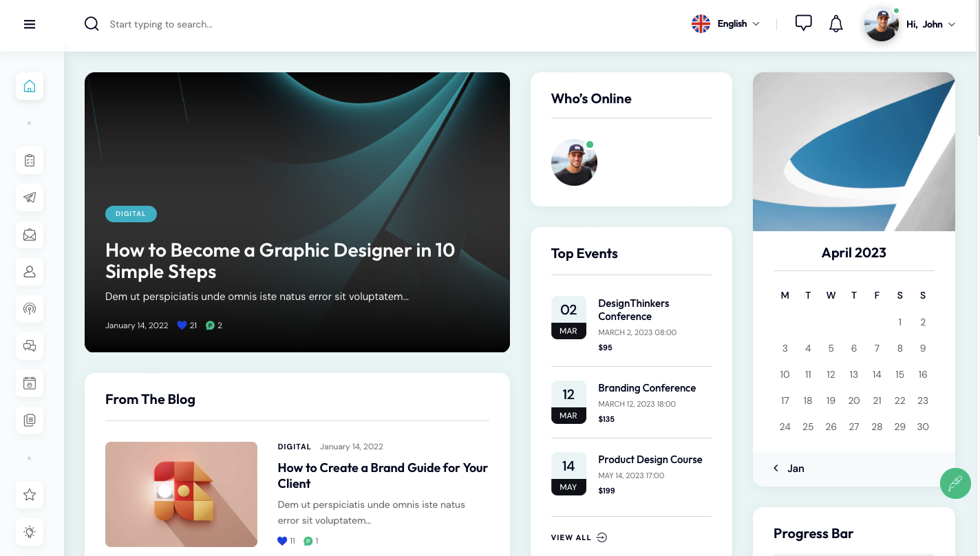The width and height of the screenshot is (980, 556).
Task: Select the podcast broadcast icon
Action: pos(29,309)
